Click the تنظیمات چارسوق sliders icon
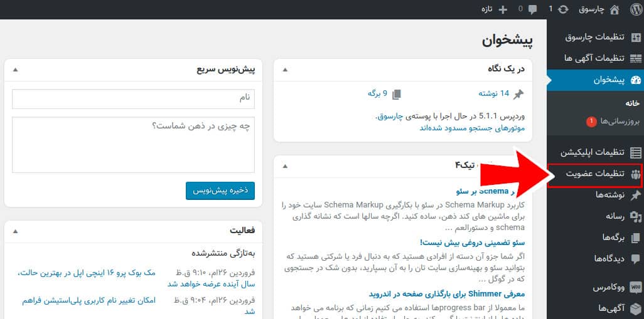This screenshot has width=644, height=319. pyautogui.click(x=635, y=38)
